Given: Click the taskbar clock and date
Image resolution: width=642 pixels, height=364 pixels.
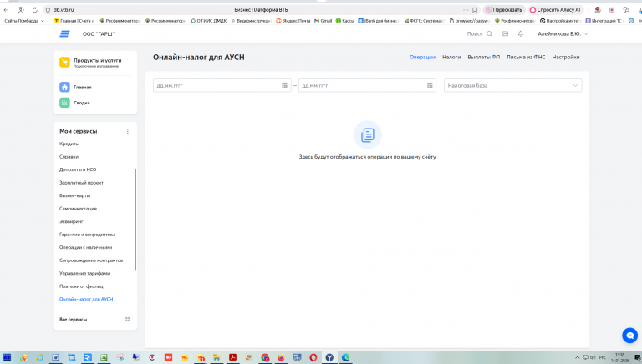Looking at the screenshot, I should 619,357.
